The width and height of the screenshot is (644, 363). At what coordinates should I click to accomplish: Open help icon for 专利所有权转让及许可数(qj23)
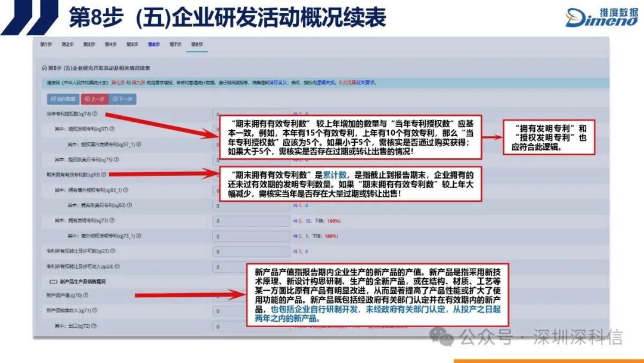113,251
